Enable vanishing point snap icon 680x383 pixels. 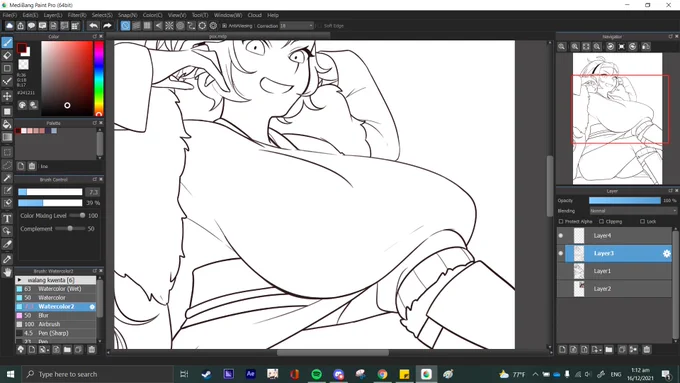(x=158, y=26)
